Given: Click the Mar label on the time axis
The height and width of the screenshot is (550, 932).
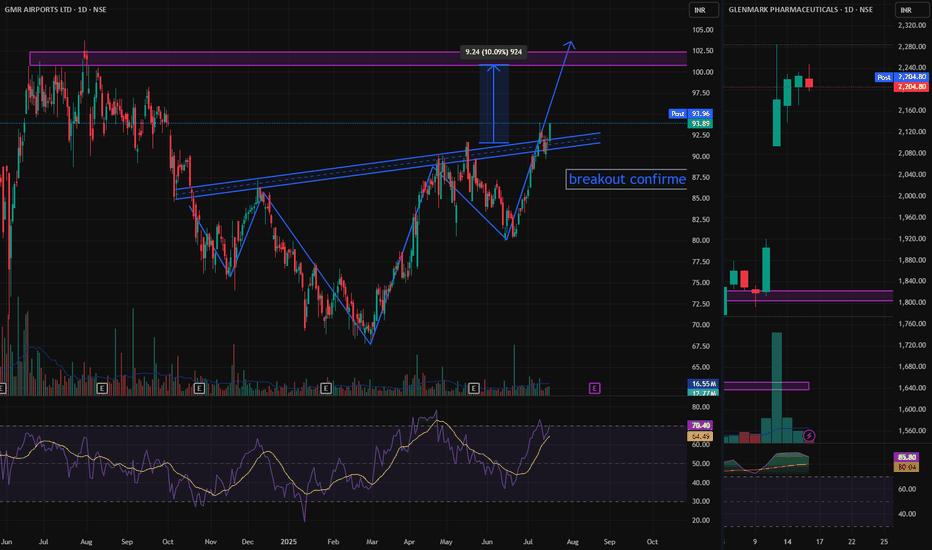Looking at the screenshot, I should 372,542.
